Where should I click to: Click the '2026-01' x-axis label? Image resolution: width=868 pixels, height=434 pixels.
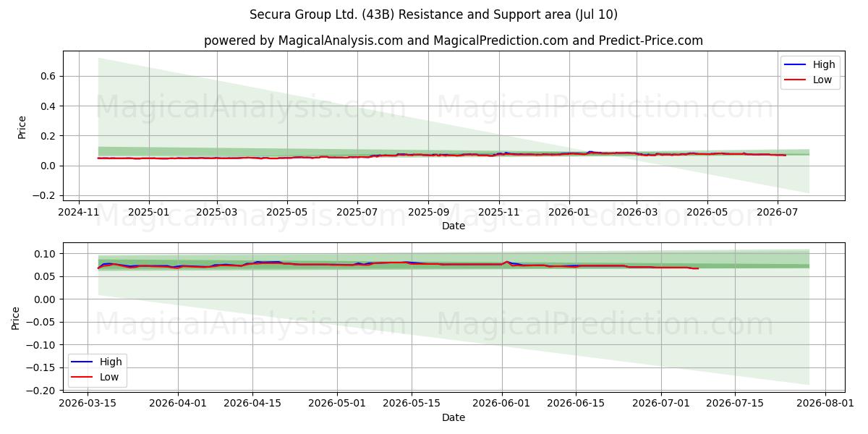click(x=569, y=213)
